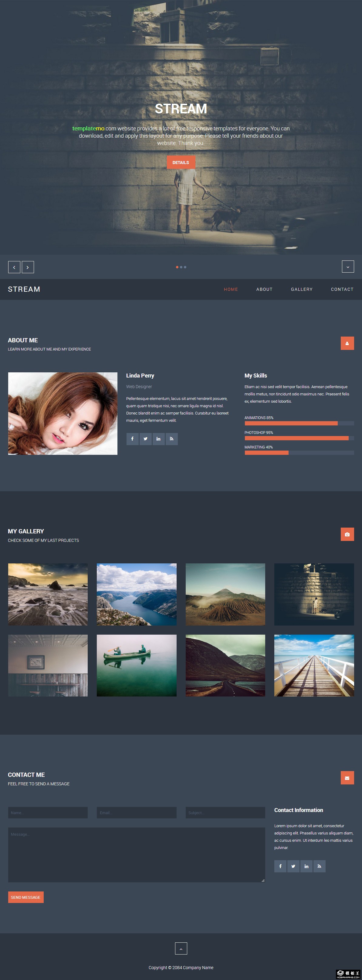Open the GALLERY nav item
This screenshot has width=362, height=980.
302,290
